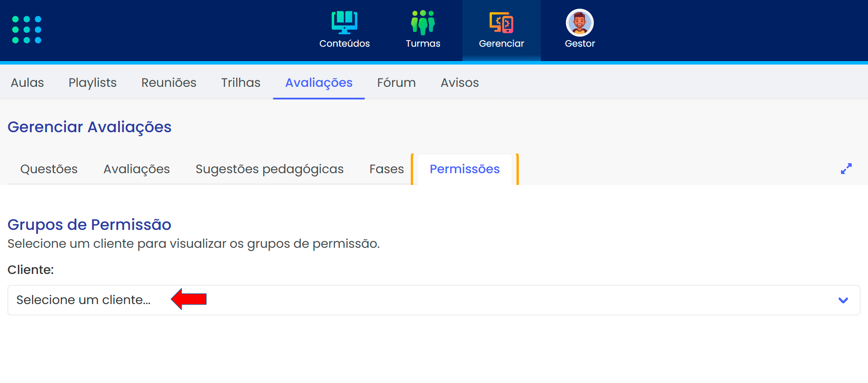Click the Avaliações tab in the main navigation bar
The height and width of the screenshot is (383, 868).
click(x=319, y=82)
